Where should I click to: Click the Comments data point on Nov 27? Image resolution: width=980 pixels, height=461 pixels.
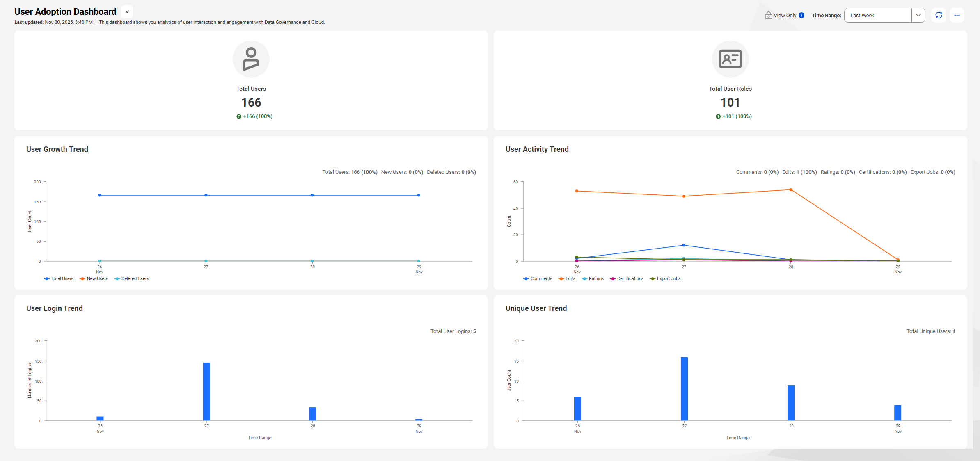point(684,245)
